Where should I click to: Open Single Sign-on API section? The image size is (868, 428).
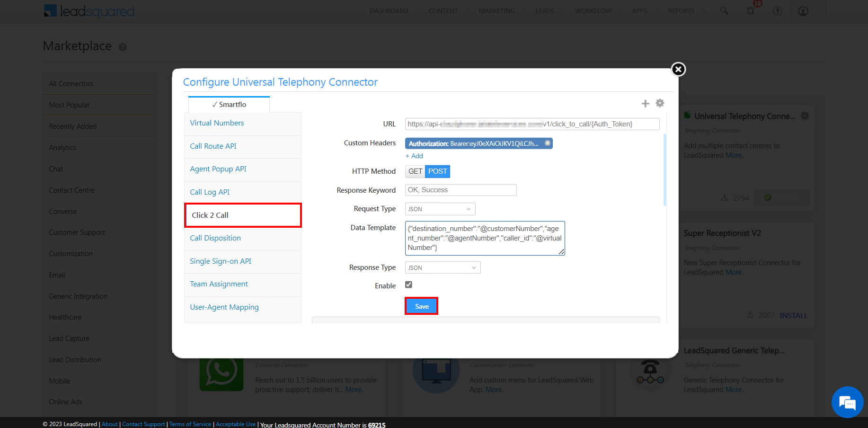(243, 261)
